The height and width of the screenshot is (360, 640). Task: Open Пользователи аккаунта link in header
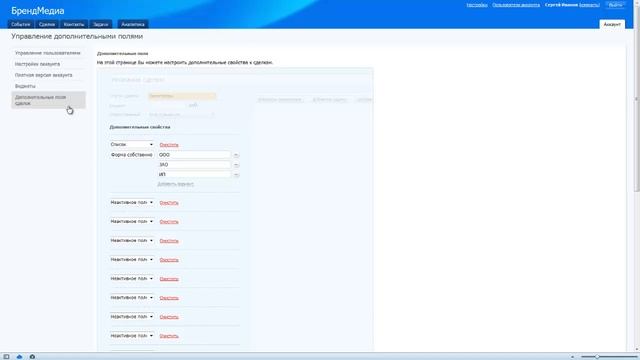[x=516, y=5]
